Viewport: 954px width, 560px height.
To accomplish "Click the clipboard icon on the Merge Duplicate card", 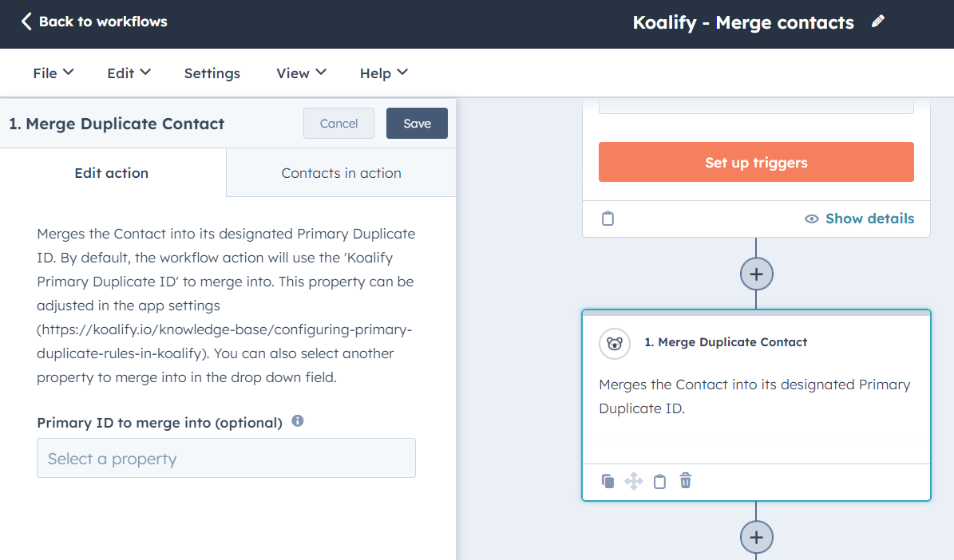I will [x=659, y=480].
